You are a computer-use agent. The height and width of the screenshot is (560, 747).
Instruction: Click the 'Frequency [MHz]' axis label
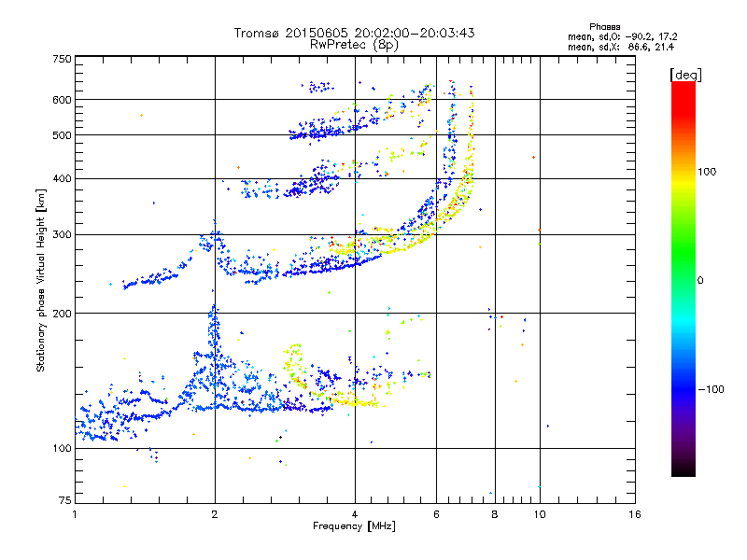(354, 526)
